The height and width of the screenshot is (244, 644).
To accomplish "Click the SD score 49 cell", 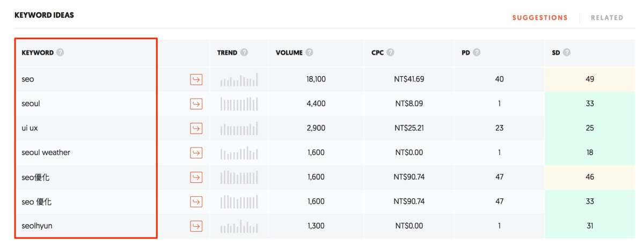I will (590, 79).
